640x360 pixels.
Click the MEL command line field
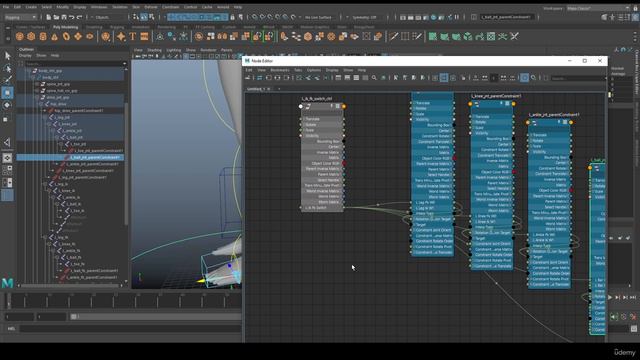point(130,329)
